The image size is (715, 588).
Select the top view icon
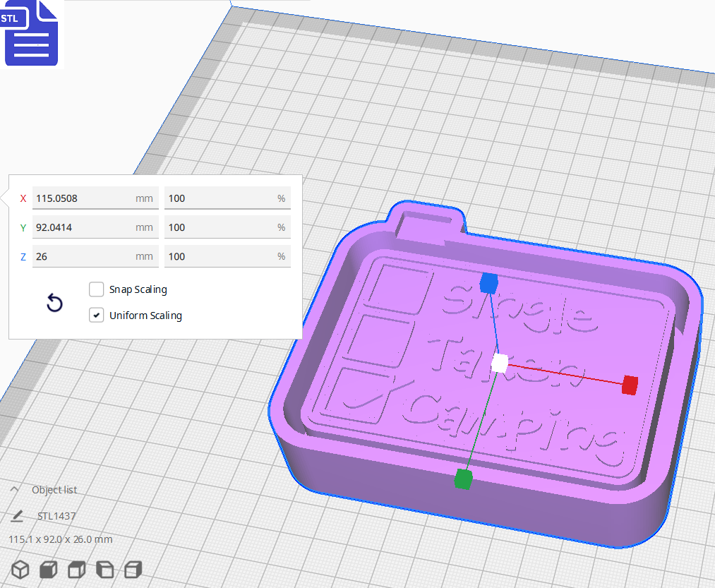point(76,570)
